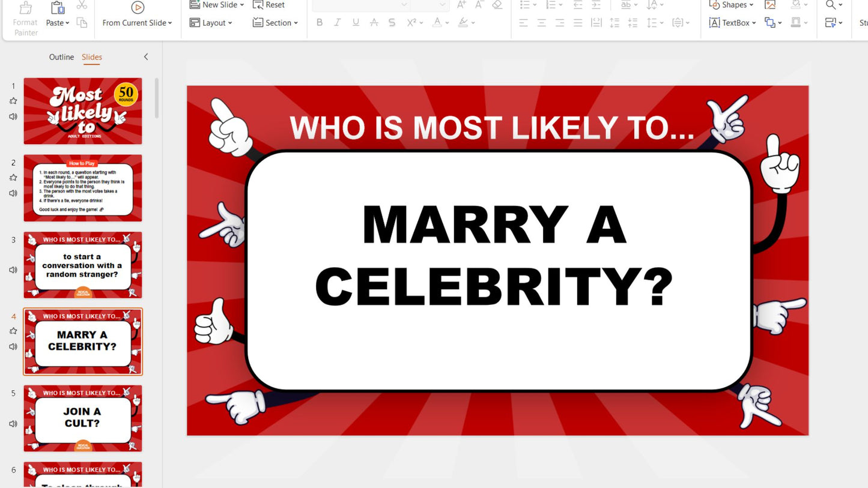This screenshot has height=488, width=868.
Task: Expand the Layout options dropdown
Action: coord(210,23)
